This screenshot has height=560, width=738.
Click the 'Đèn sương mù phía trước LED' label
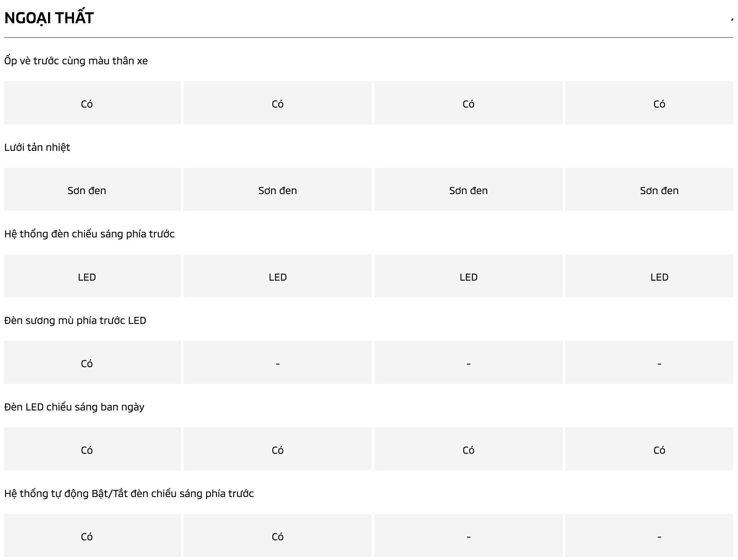pos(75,320)
